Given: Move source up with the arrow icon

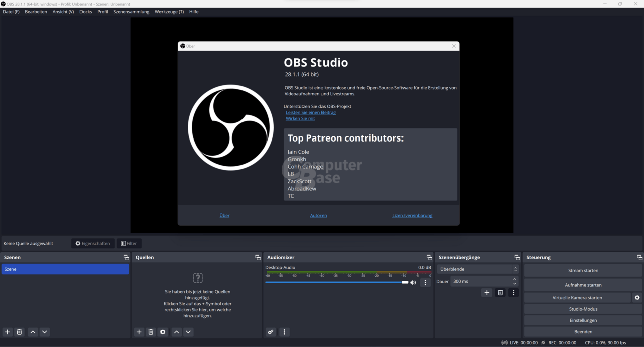Looking at the screenshot, I should pyautogui.click(x=176, y=332).
